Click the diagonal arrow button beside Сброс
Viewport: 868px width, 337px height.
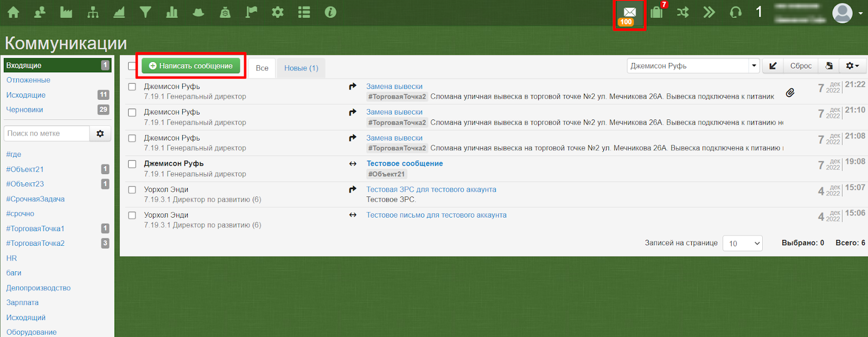(x=773, y=66)
